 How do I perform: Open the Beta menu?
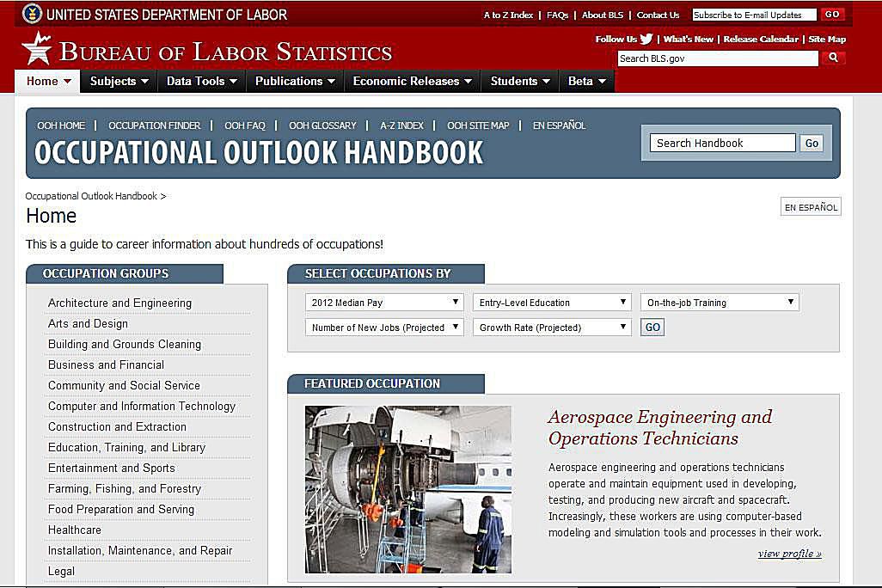point(586,81)
